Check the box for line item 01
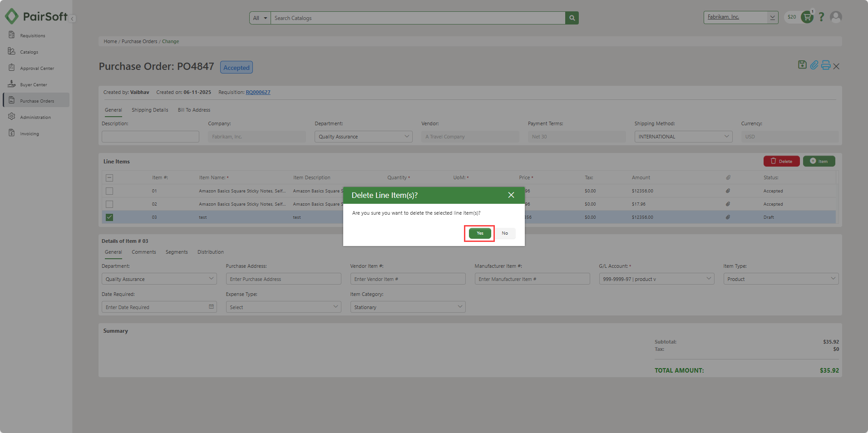 pos(109,191)
